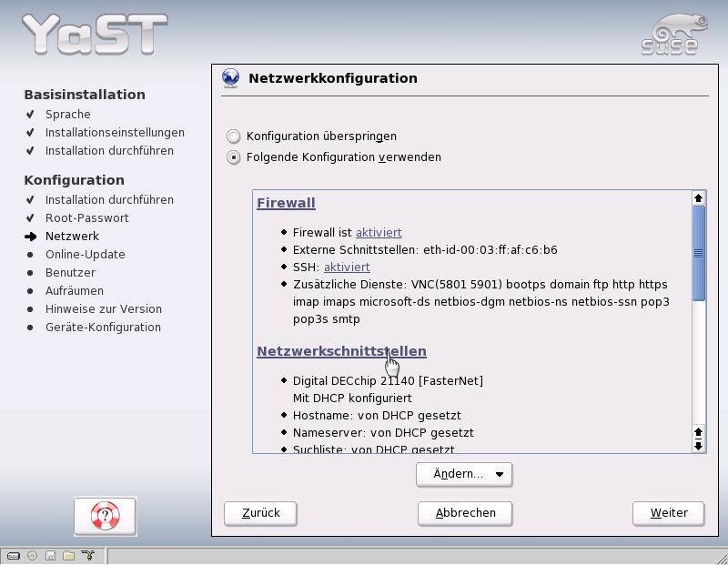Click the Weiter button
The width and height of the screenshot is (728, 565).
(x=669, y=513)
